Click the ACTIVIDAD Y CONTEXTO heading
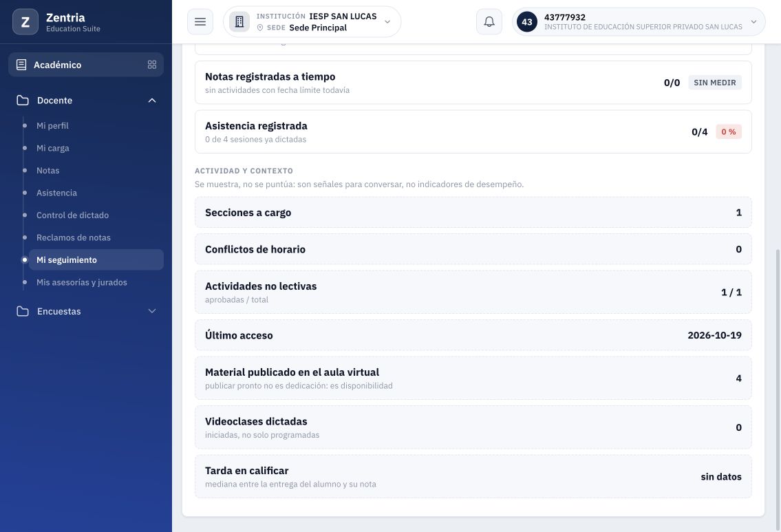Viewport: 781px width, 532px height. (244, 171)
